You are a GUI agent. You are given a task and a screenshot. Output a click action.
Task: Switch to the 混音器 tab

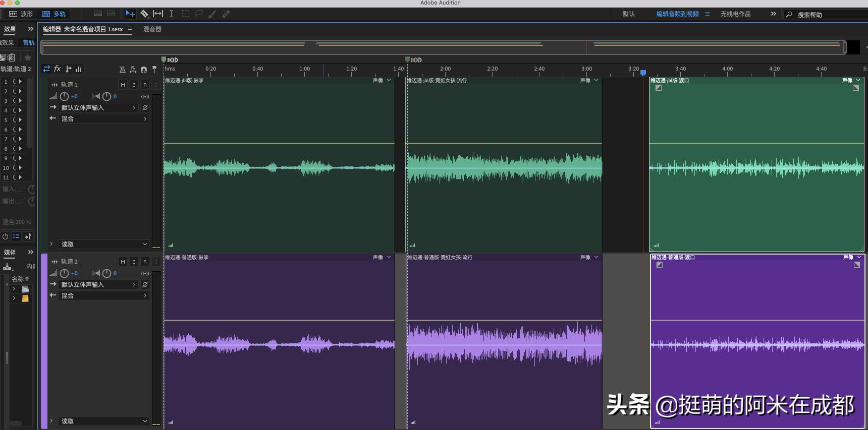coord(152,29)
